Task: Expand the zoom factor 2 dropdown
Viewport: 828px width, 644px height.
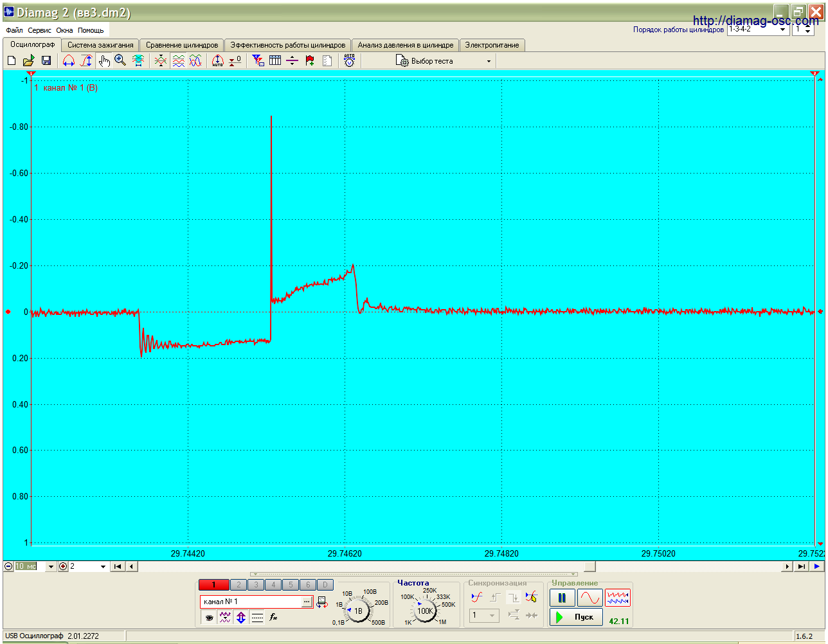Action: [103, 566]
